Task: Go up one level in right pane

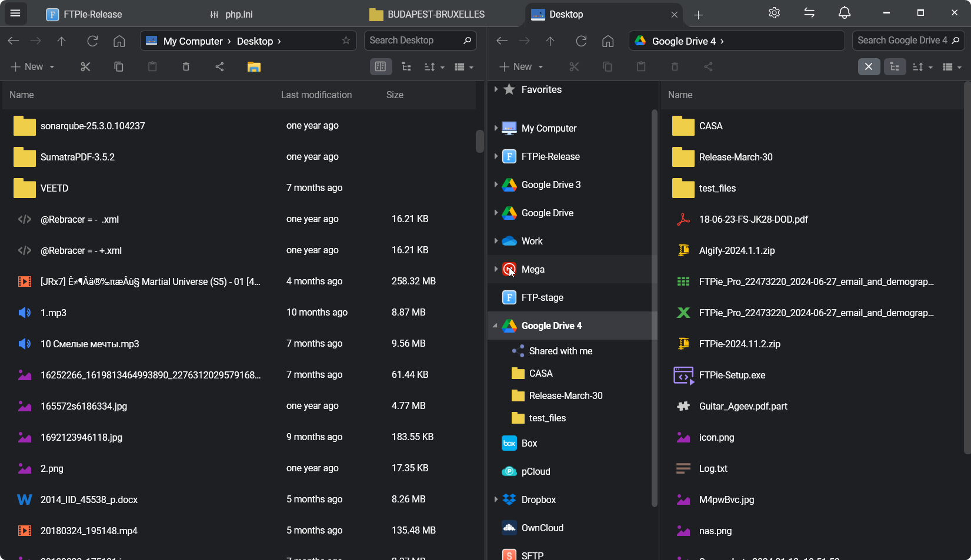Action: [x=550, y=41]
